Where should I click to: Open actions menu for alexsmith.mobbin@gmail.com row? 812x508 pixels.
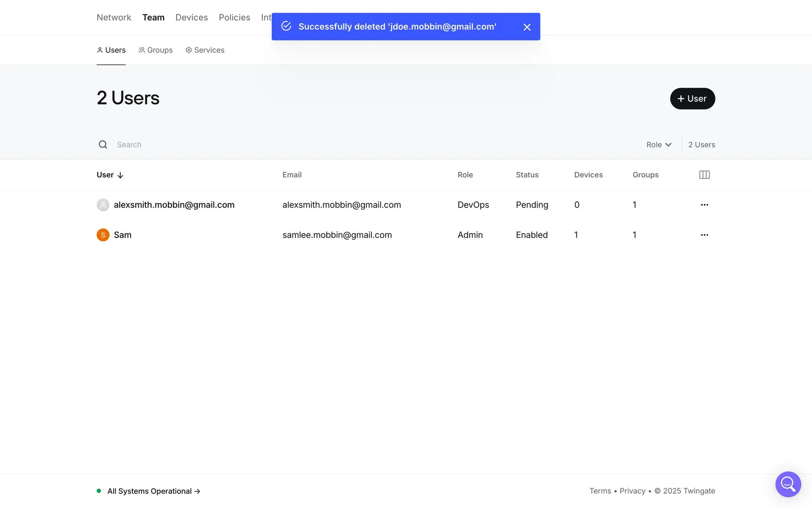(704, 205)
